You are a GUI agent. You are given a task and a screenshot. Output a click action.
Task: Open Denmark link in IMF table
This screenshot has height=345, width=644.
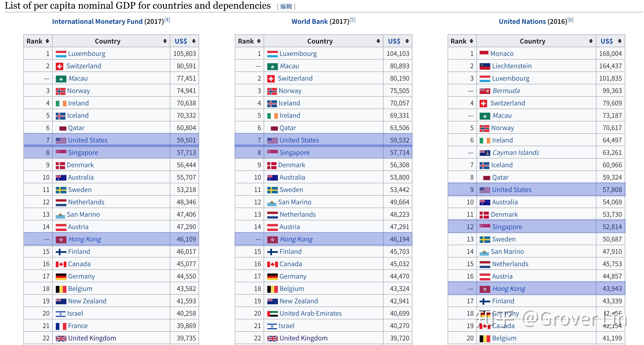80,165
